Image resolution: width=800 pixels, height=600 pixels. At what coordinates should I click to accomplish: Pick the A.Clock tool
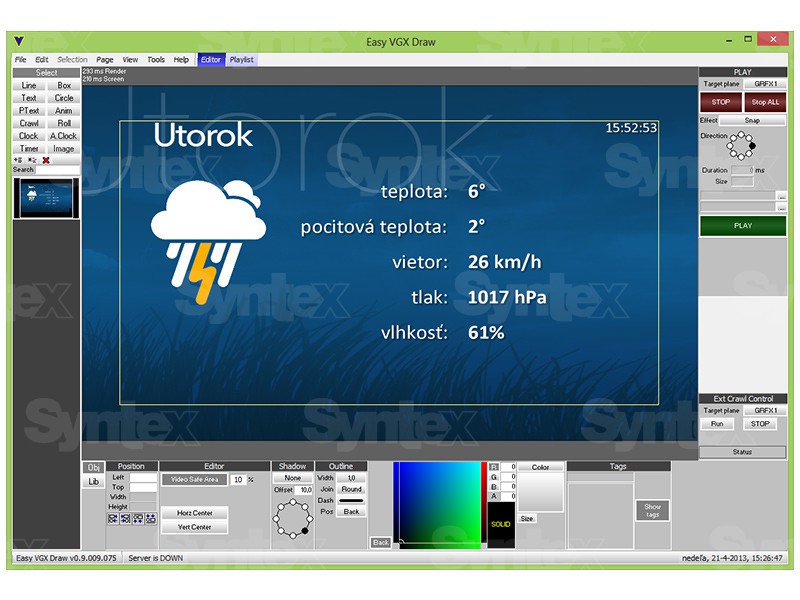click(64, 136)
